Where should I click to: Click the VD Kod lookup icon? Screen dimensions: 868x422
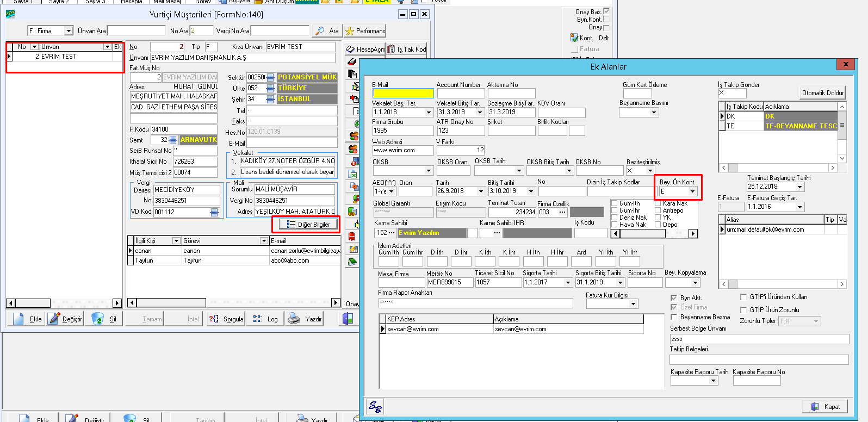pyautogui.click(x=214, y=212)
